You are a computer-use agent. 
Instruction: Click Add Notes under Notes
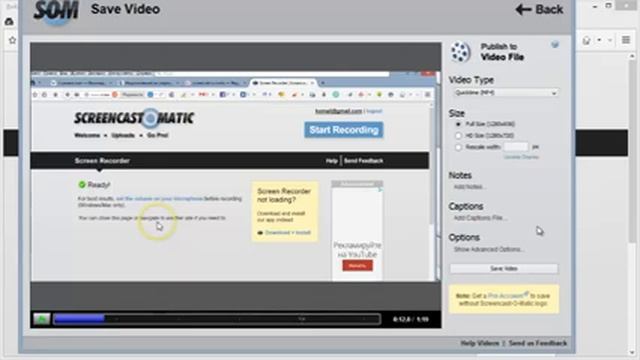click(x=469, y=187)
